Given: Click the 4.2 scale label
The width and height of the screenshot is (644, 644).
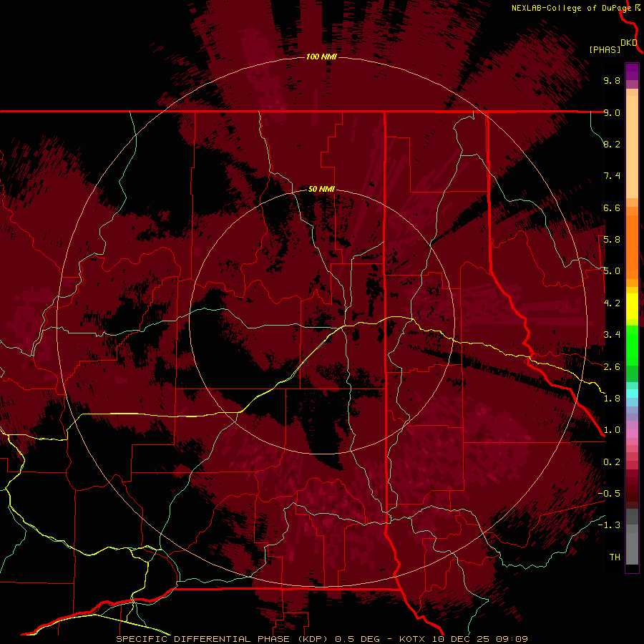Looking at the screenshot, I should [612, 303].
